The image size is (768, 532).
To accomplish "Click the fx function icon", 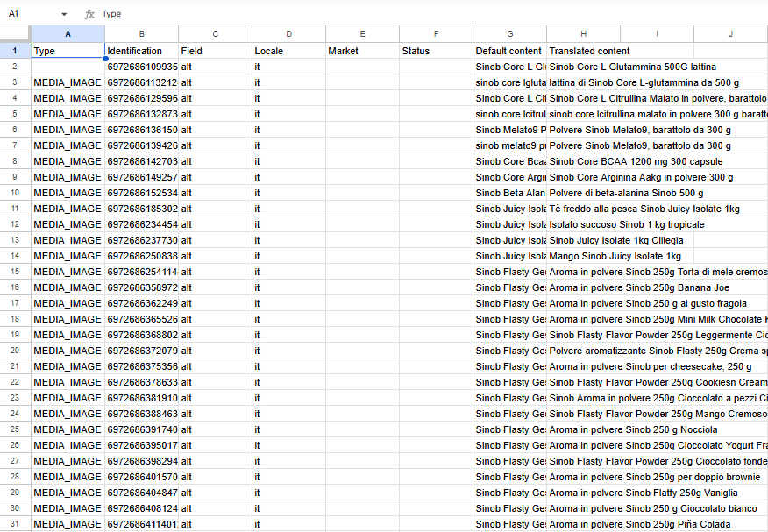I will click(89, 14).
